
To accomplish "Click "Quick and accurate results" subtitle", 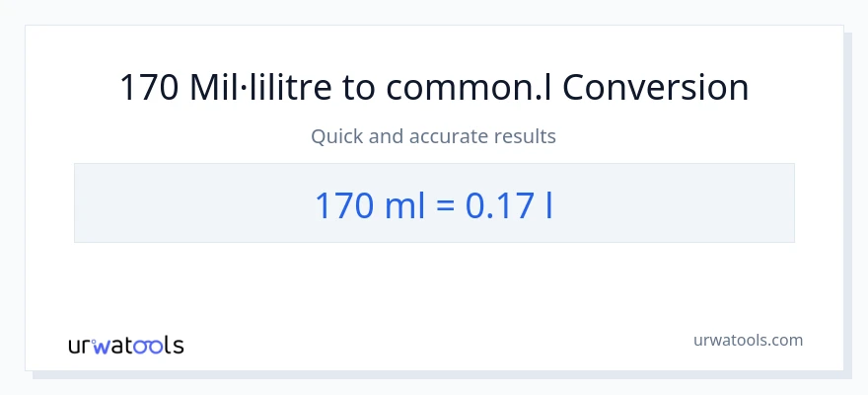I will pyautogui.click(x=434, y=136).
